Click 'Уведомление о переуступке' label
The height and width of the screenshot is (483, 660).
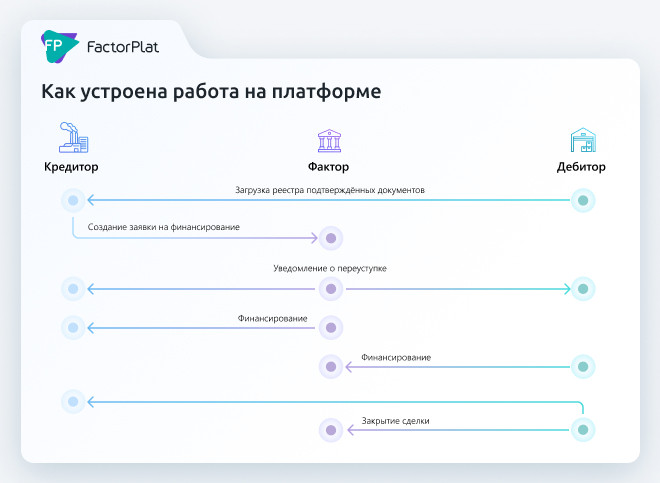click(x=330, y=268)
